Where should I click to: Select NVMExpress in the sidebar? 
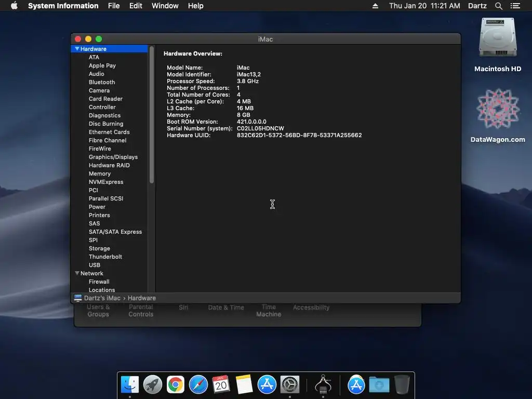(x=106, y=182)
